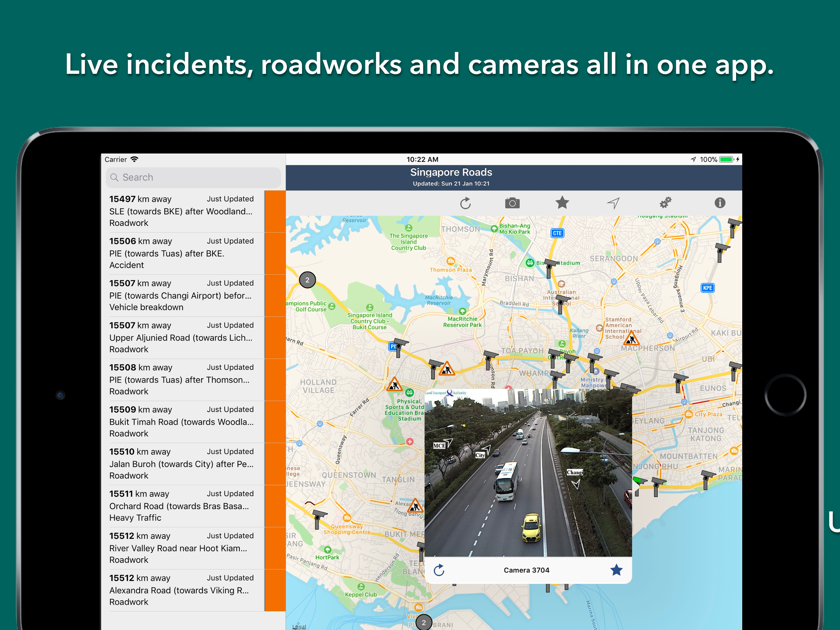Show favorites with the toolbar star

pos(562,202)
